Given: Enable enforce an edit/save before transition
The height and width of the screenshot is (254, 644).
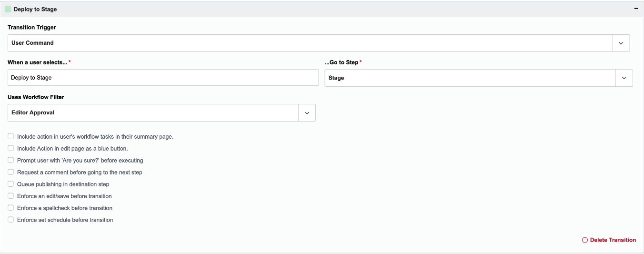Looking at the screenshot, I should pos(11,196).
